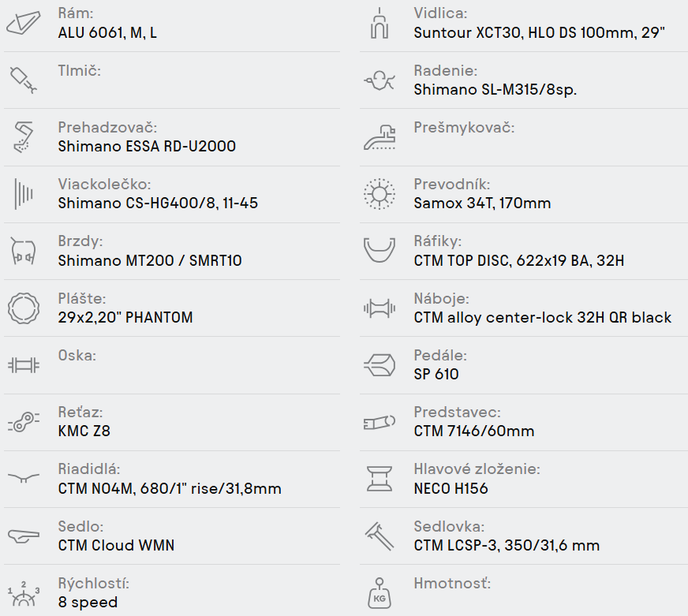Click the 'Viackolečko:' label
The height and width of the screenshot is (616, 688).
point(104,184)
